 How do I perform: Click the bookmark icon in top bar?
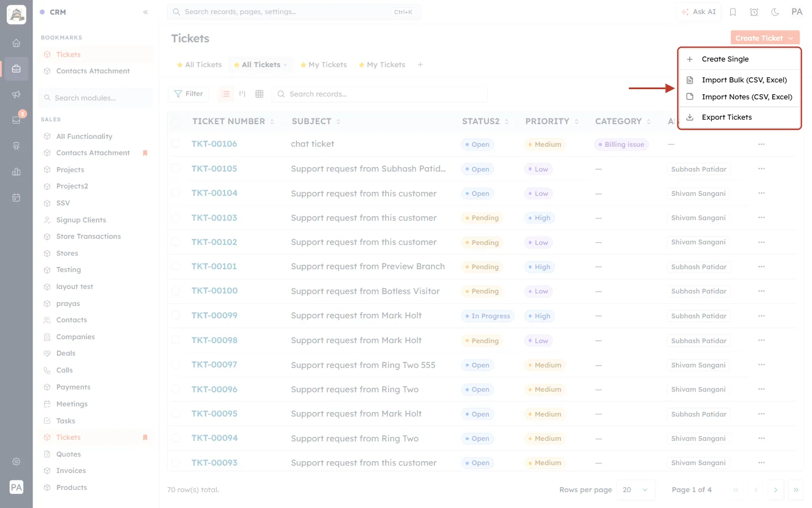733,12
